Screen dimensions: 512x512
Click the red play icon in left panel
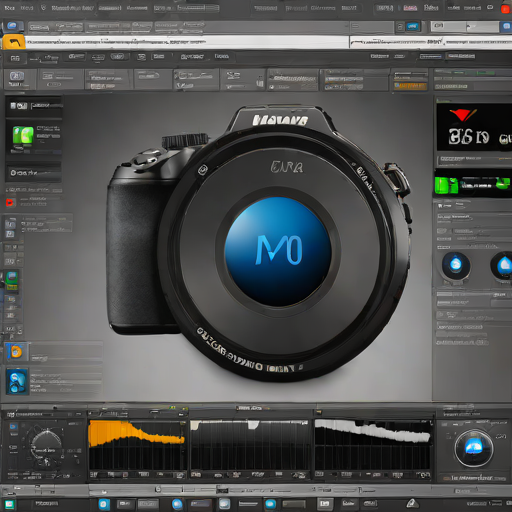point(10,202)
